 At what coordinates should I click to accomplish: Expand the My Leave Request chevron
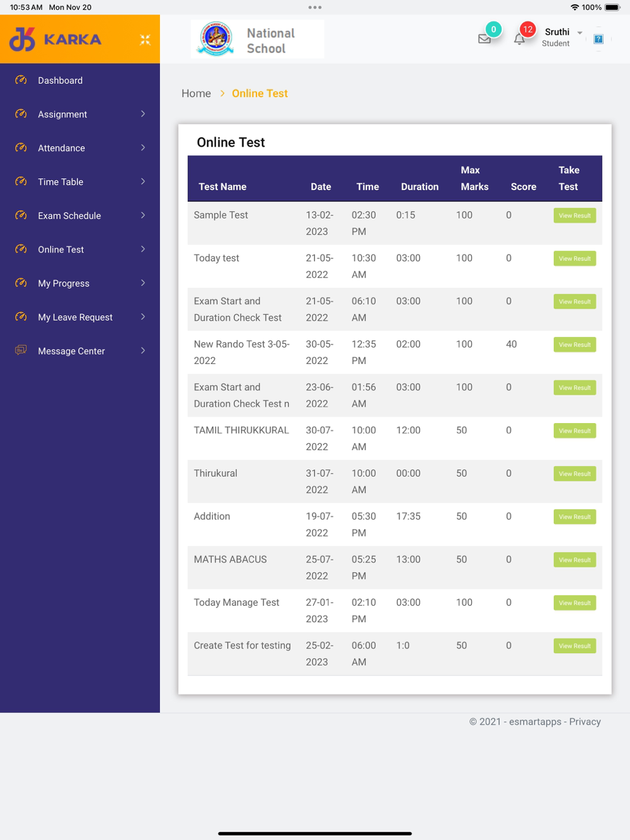[143, 317]
